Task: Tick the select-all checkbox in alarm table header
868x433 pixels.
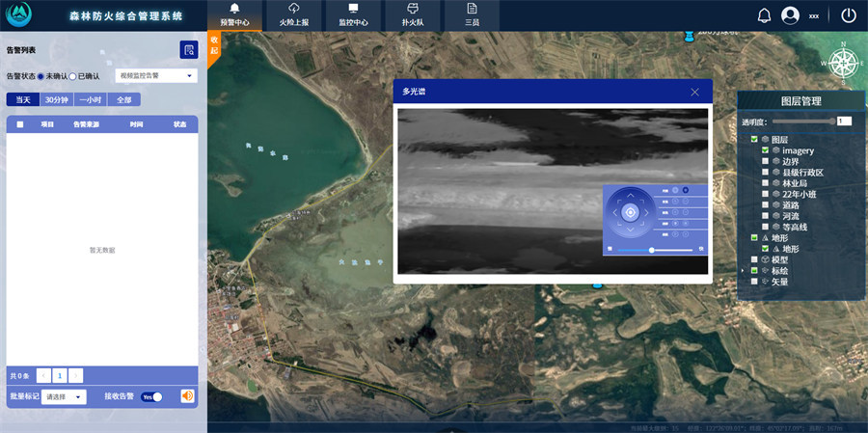Action: [x=20, y=124]
